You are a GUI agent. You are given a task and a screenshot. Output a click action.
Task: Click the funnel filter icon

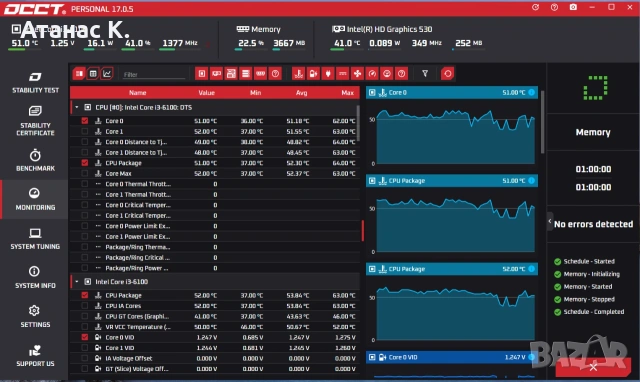pos(425,73)
